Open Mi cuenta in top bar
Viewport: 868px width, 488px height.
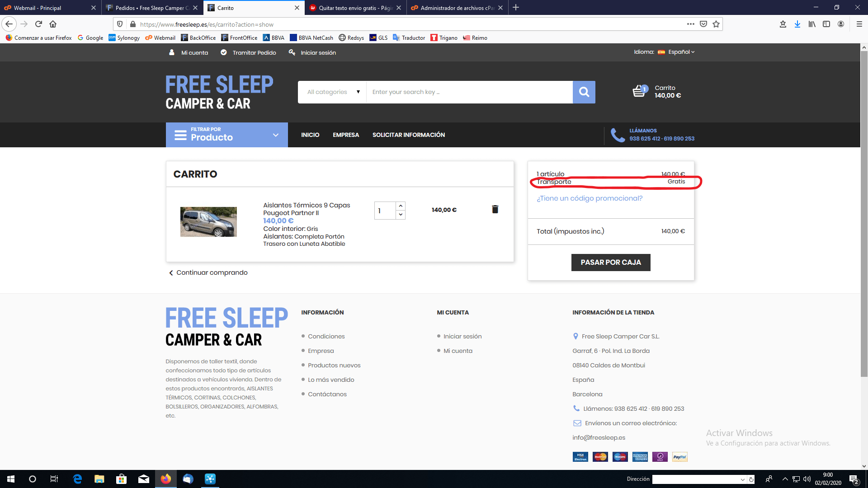189,52
